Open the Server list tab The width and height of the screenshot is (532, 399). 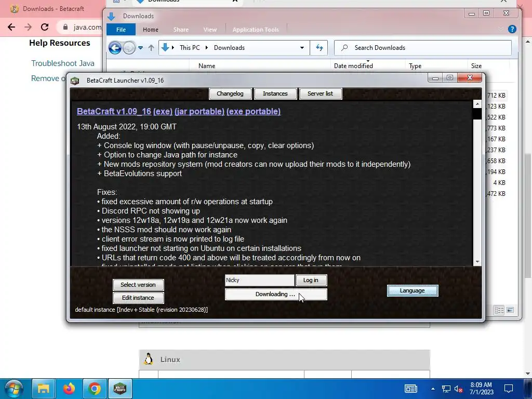coord(320,94)
